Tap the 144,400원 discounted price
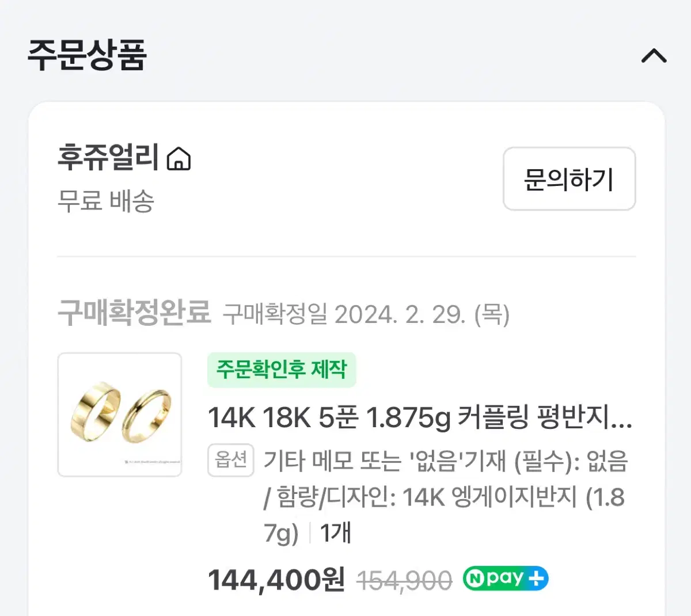The width and height of the screenshot is (691, 616). (x=276, y=580)
